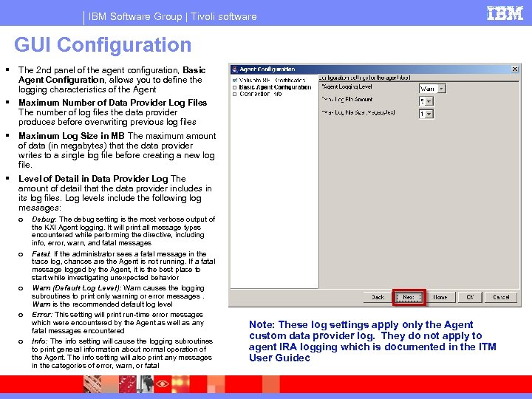Close the Agent Configuration dialog
Image resolution: width=532 pixels, height=399 pixels.
515,69
